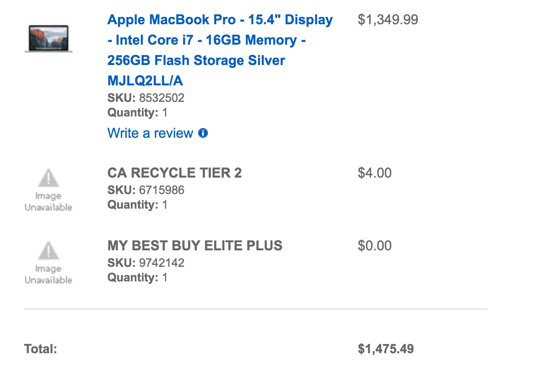Click Write a review link
The width and height of the screenshot is (542, 392).
tap(150, 133)
